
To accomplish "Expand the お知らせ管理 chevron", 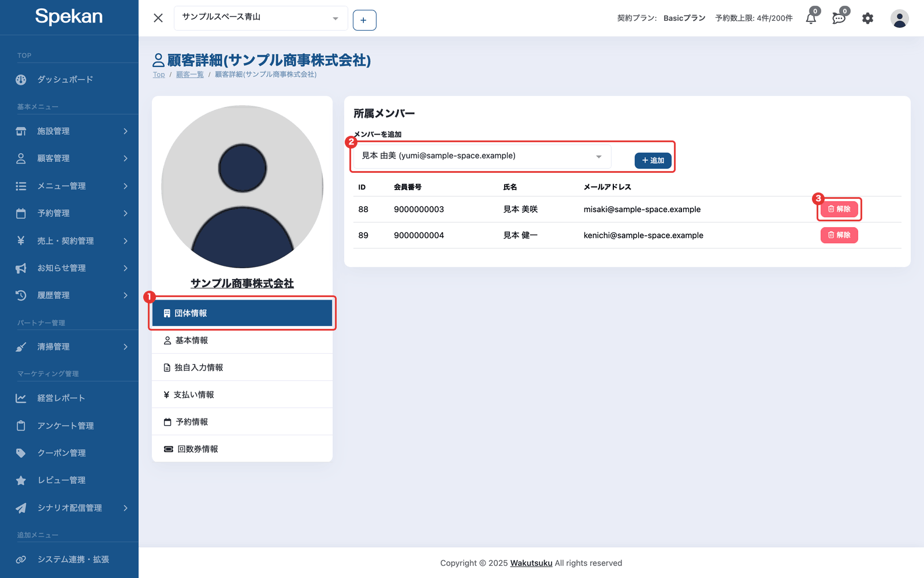I will tap(125, 268).
